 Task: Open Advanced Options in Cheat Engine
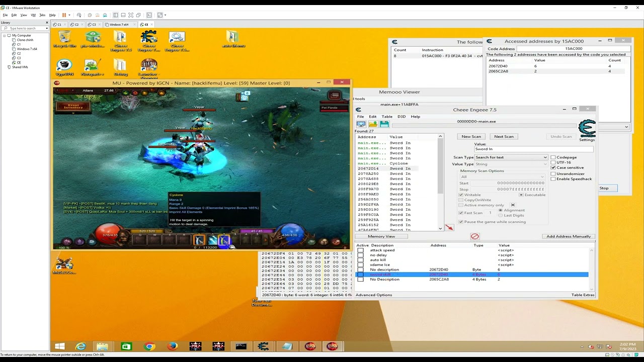click(374, 295)
